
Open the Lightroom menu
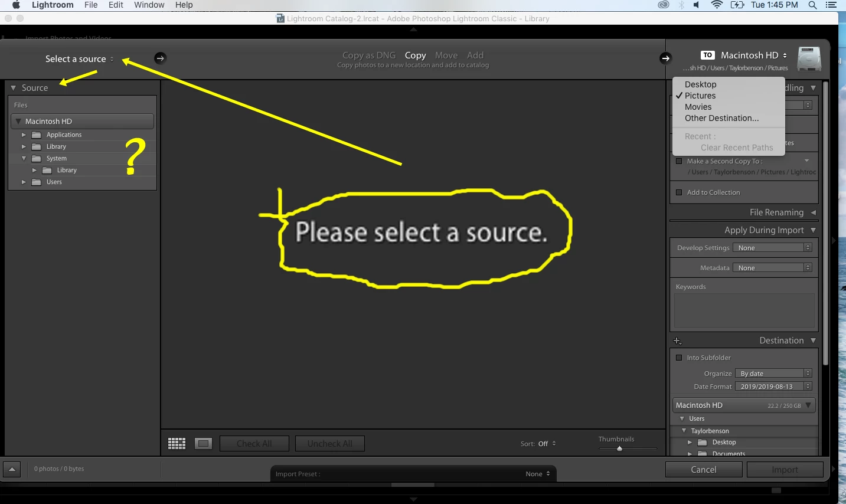53,5
